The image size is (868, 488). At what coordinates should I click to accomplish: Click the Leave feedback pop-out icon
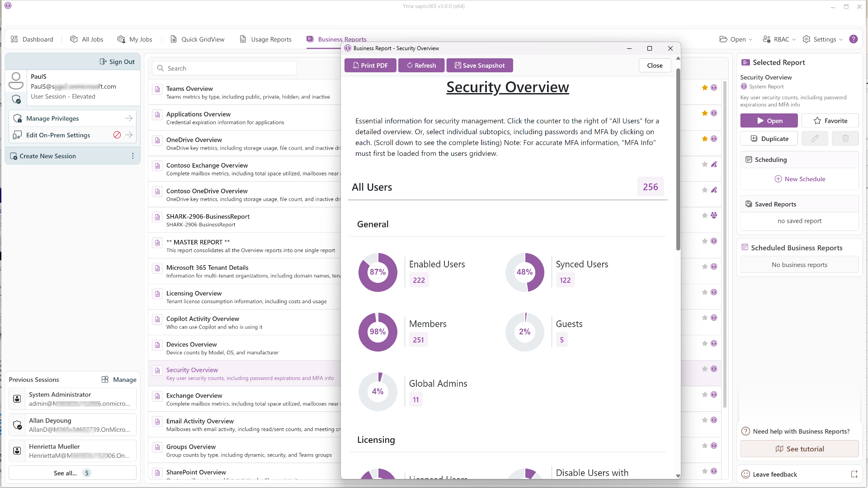854,474
